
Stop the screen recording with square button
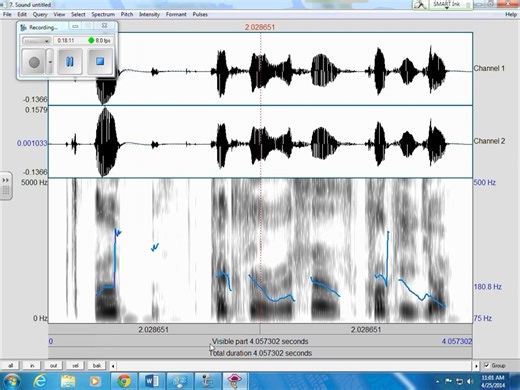click(100, 62)
